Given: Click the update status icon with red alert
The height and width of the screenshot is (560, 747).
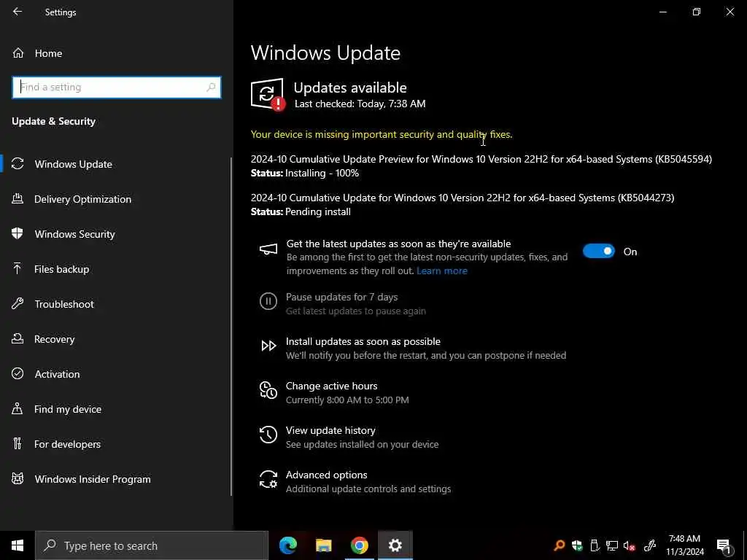Looking at the screenshot, I should click(x=268, y=94).
